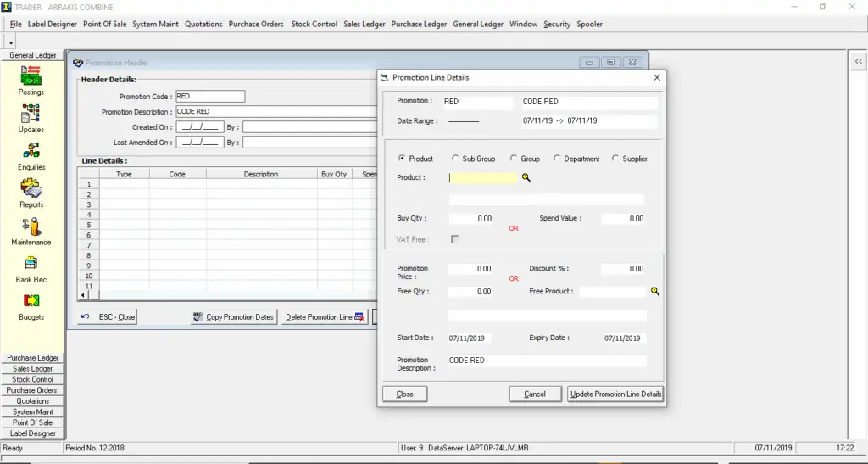Click the Free Product lookup magnifier icon

(x=655, y=291)
